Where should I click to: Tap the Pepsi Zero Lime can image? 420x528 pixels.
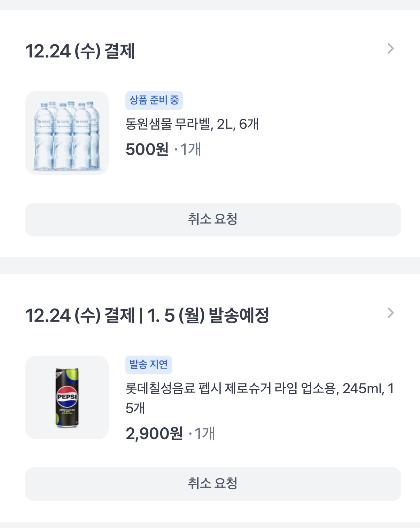pyautogui.click(x=67, y=397)
